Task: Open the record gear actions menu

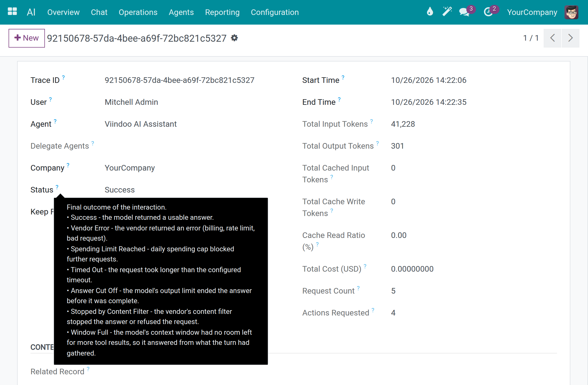Action: 234,38
